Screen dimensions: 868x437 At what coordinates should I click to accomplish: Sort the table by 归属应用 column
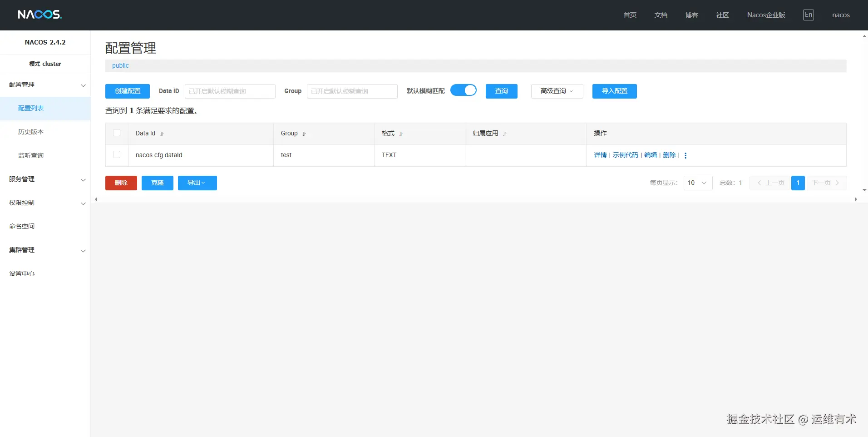coord(504,134)
